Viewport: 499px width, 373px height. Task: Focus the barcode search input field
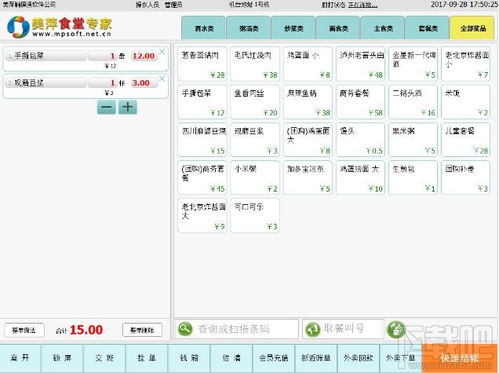237,329
